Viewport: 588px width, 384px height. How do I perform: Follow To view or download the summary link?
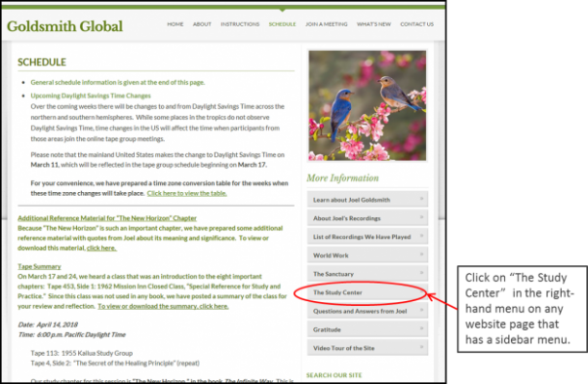pos(163,306)
